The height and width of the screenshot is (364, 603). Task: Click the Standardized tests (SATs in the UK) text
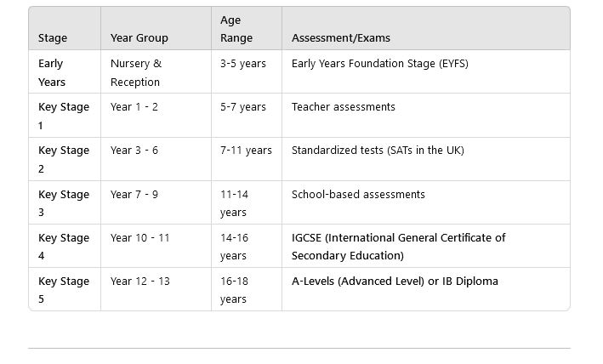pos(378,151)
